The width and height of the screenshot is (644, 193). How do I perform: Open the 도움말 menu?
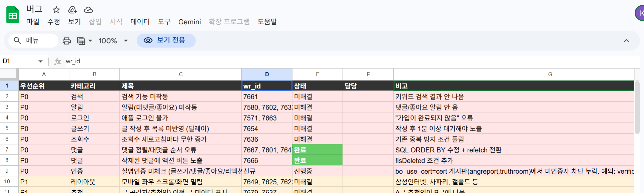click(x=267, y=22)
